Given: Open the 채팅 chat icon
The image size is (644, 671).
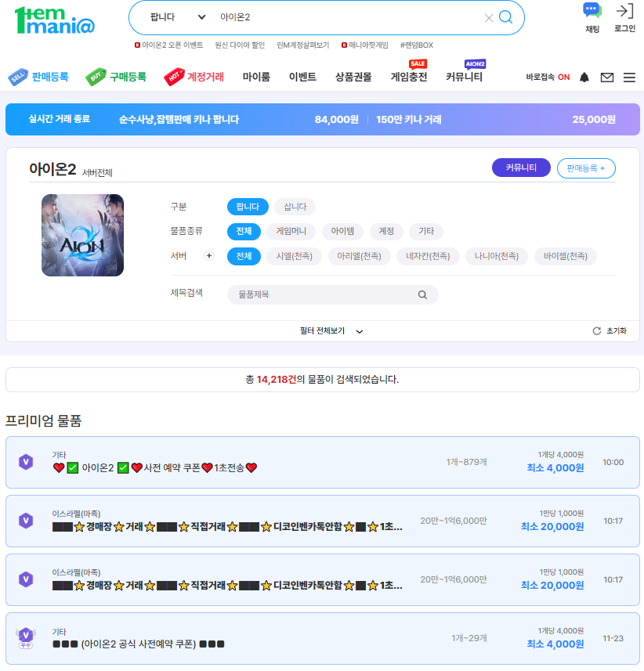Looking at the screenshot, I should (x=592, y=10).
